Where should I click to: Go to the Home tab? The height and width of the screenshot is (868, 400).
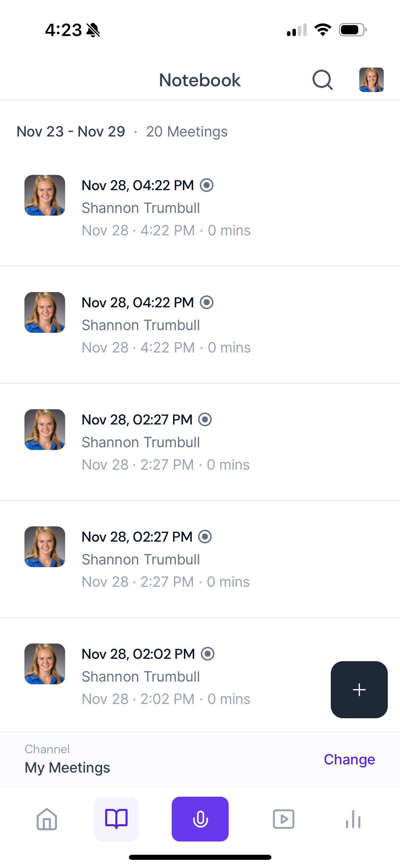tap(47, 819)
